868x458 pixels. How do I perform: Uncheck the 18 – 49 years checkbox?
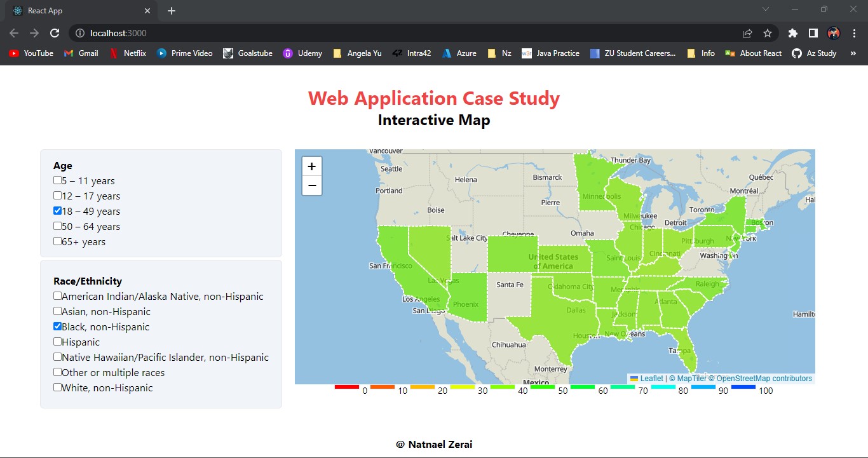click(57, 210)
